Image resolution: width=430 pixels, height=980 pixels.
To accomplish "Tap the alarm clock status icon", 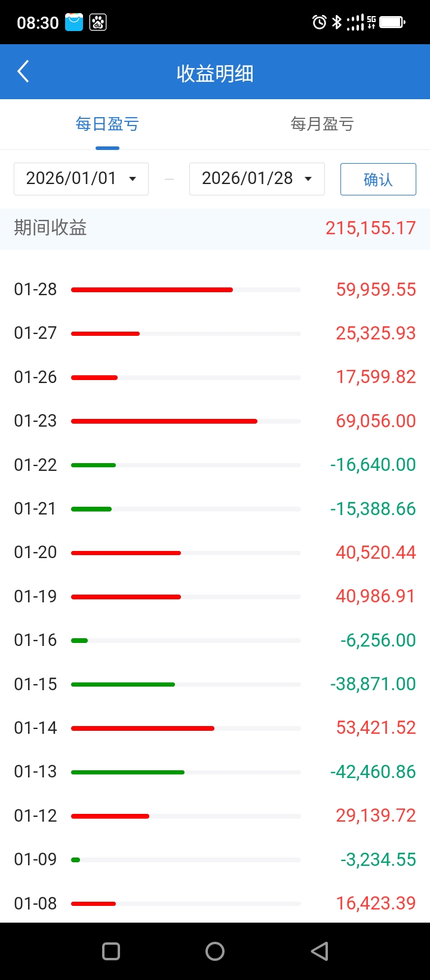I will tap(320, 23).
